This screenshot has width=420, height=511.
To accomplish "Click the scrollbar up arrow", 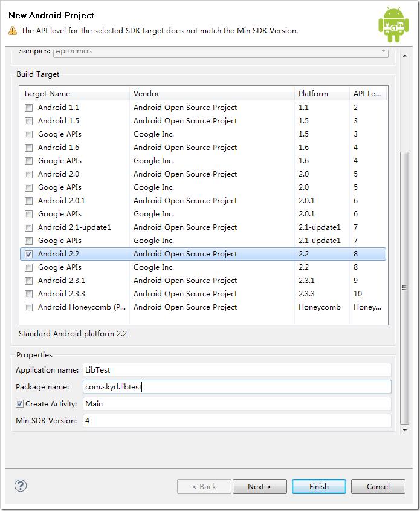I will pyautogui.click(x=405, y=56).
